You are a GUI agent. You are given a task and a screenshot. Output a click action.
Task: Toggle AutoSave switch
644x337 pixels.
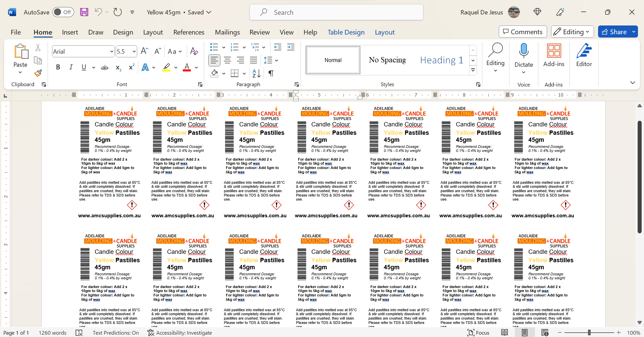coord(63,12)
